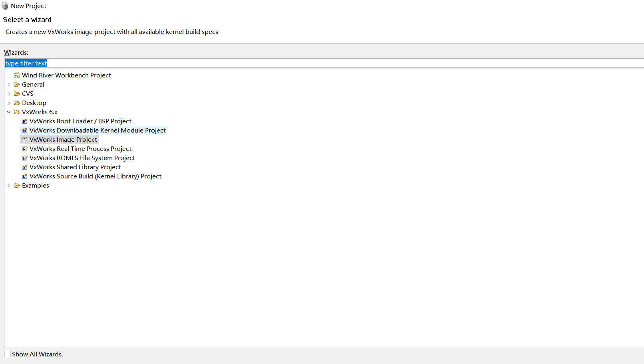The width and height of the screenshot is (644, 364).
Task: Choose VxWorks Downloadable Kernel Module Project
Action: [97, 130]
